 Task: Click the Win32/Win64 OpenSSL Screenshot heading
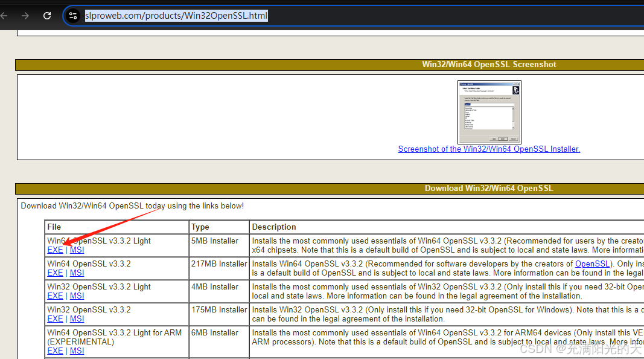pyautogui.click(x=489, y=64)
